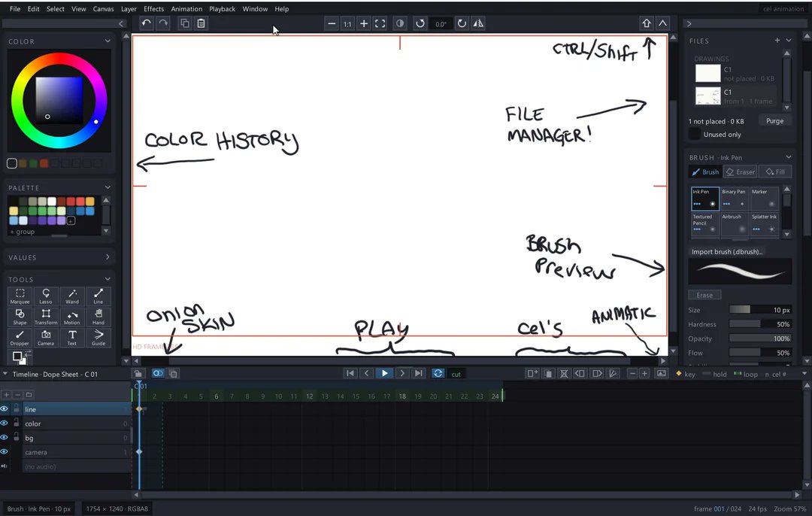
Task: Jump to the first frame in the timeline
Action: tap(350, 373)
